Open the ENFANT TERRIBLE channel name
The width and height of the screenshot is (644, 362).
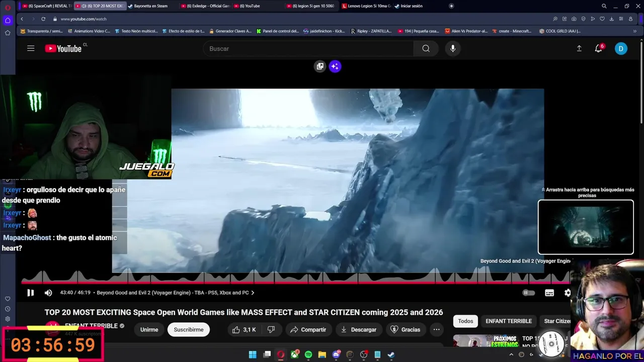pos(91,326)
